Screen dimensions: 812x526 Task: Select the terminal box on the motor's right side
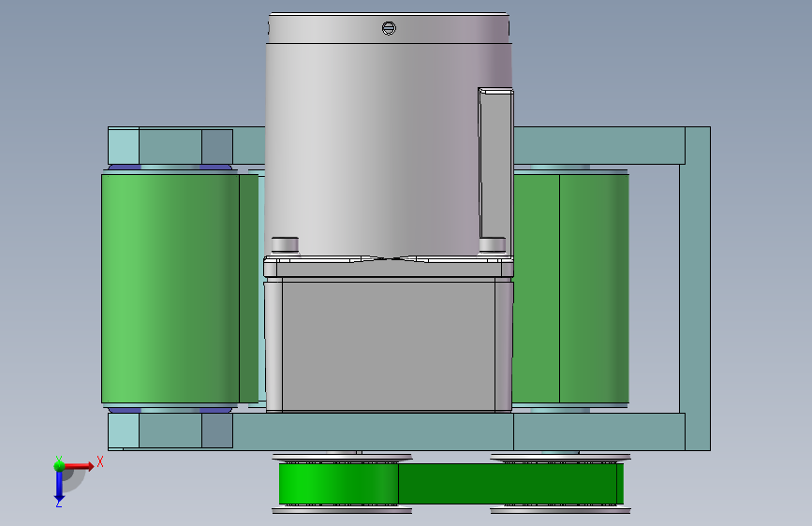(496, 163)
